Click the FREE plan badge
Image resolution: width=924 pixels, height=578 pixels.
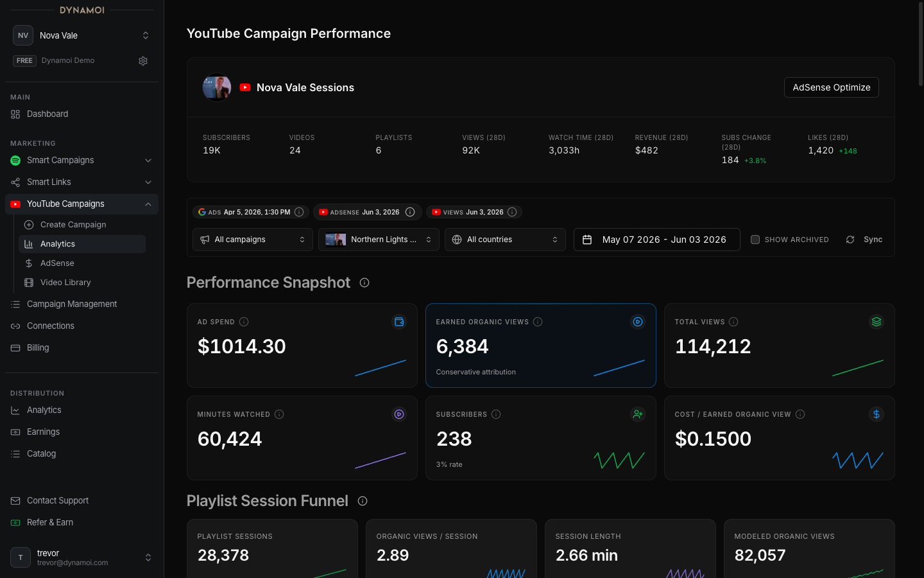pos(24,61)
